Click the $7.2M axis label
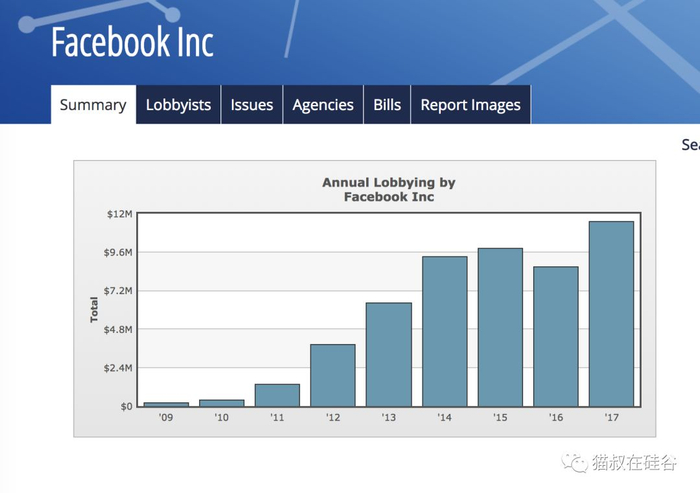Image resolution: width=700 pixels, height=493 pixels. pos(118,291)
